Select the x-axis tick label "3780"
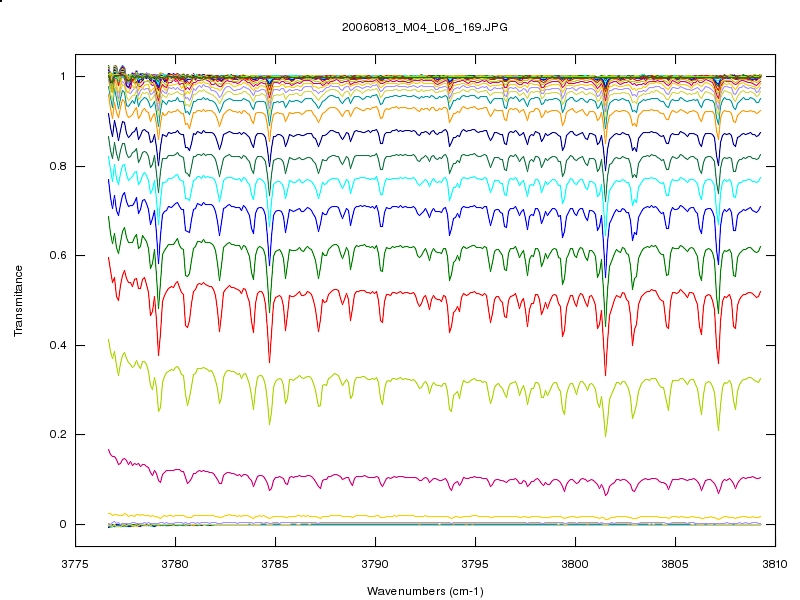Screen dimensions: 800x600 pos(175,564)
